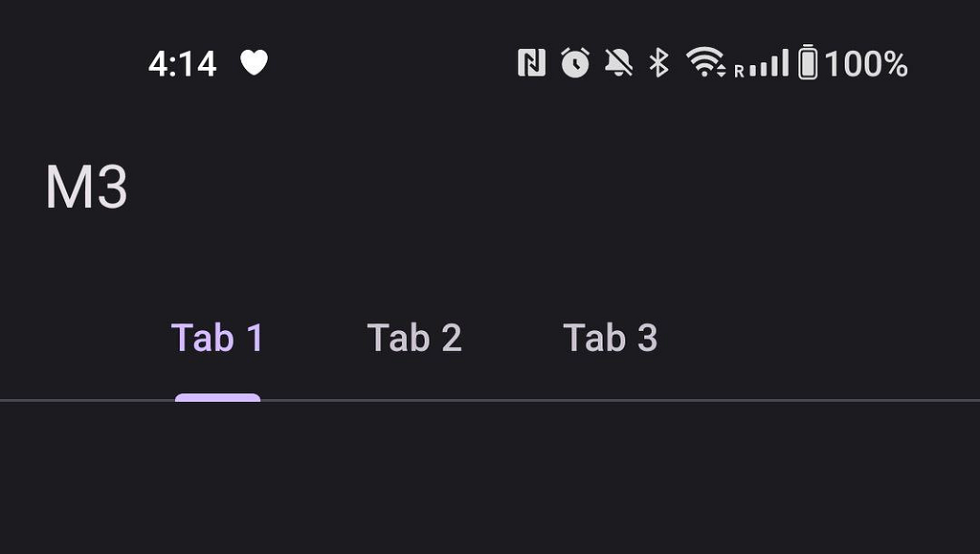Tap the Wi-Fi signal icon
Screen dimensions: 980x554
pyautogui.click(x=705, y=63)
